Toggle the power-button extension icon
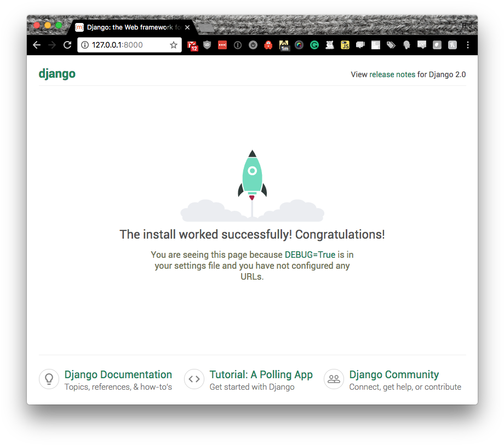504x445 pixels. [x=253, y=45]
